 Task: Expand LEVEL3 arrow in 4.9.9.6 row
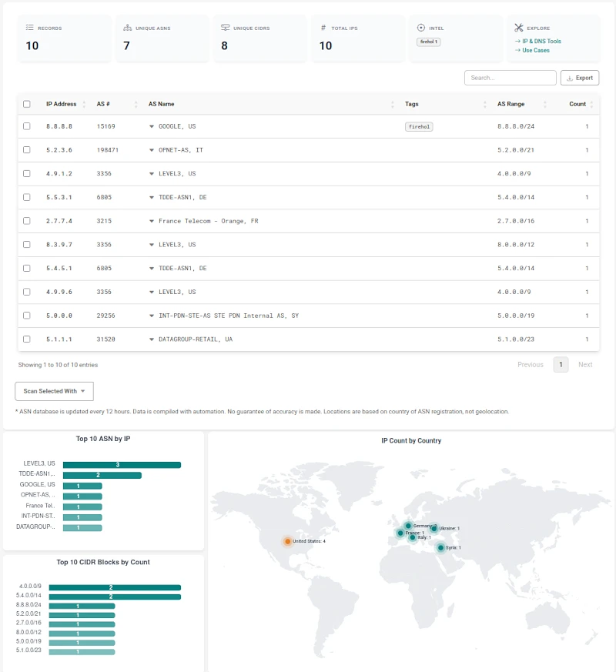point(152,292)
